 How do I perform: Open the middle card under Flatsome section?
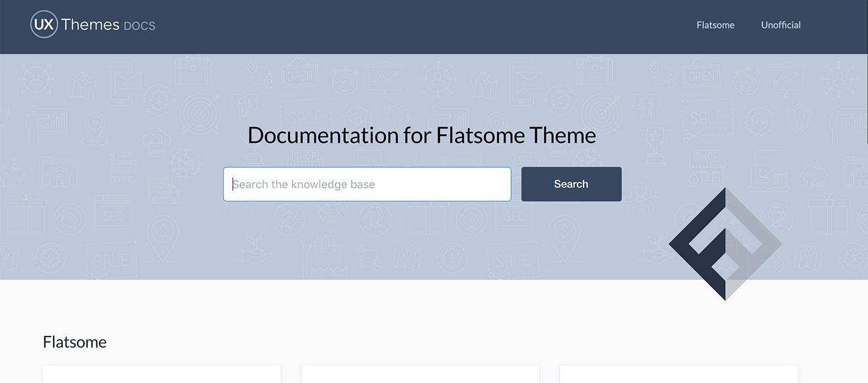420,374
